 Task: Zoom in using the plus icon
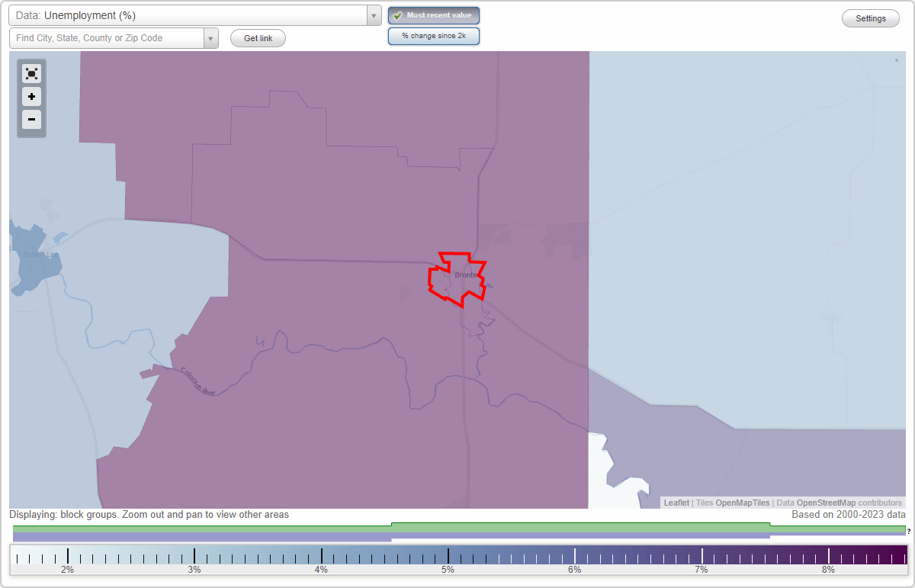pyautogui.click(x=31, y=97)
